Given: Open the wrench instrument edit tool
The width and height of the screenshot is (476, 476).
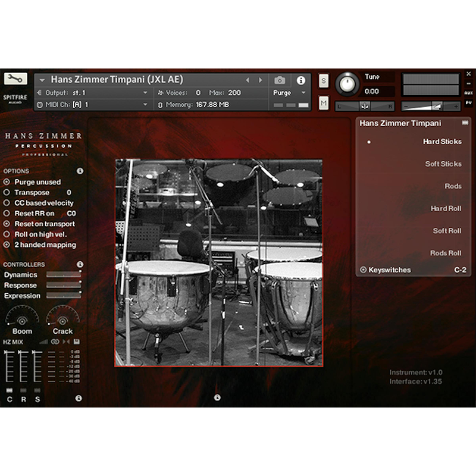Looking at the screenshot, I should [15, 79].
